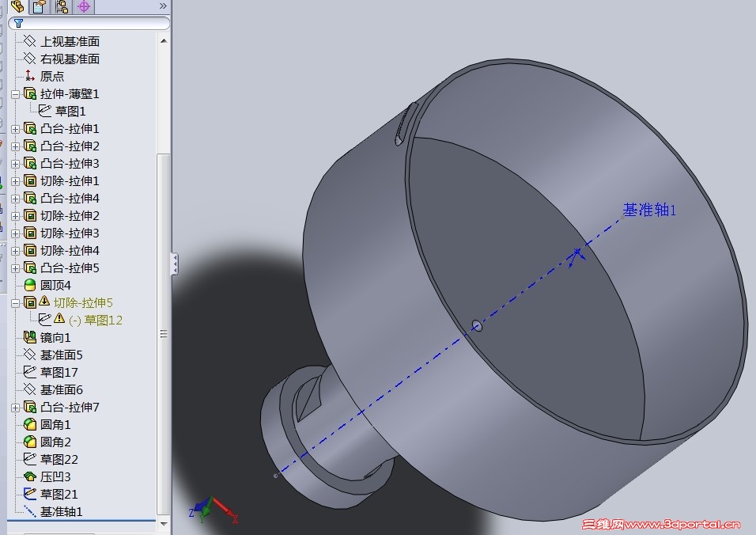
Task: Select the small hole on the model
Action: point(477,325)
